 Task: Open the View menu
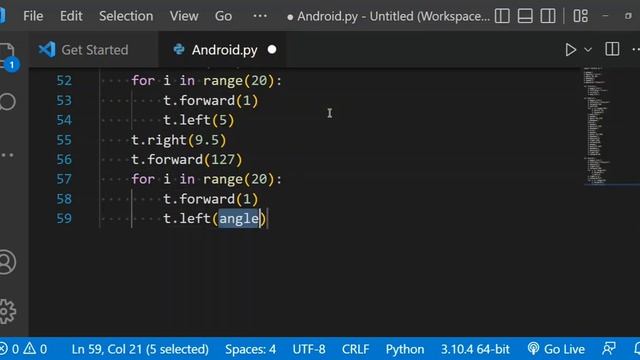184,16
